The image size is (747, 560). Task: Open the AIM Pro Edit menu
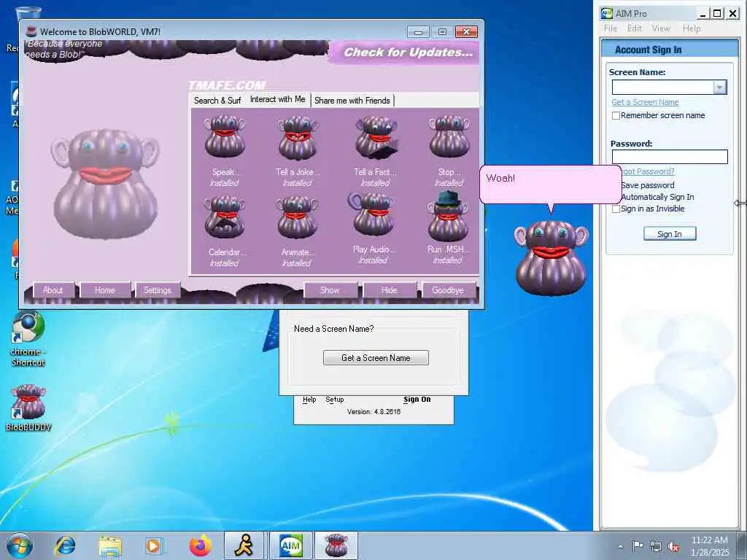tap(635, 28)
